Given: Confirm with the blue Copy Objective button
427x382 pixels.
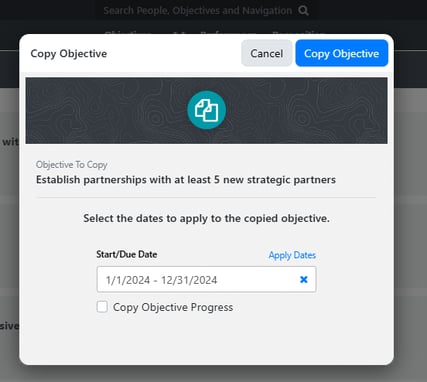Looking at the screenshot, I should coord(342,53).
